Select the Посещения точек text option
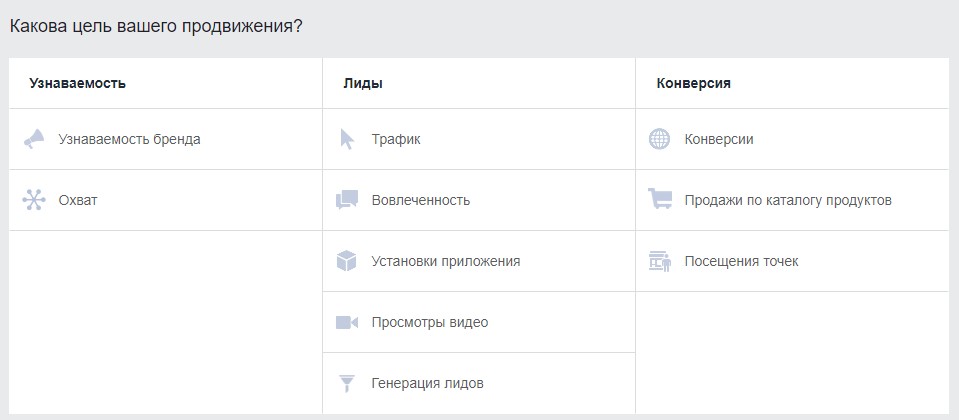The image size is (959, 420). pos(742,261)
